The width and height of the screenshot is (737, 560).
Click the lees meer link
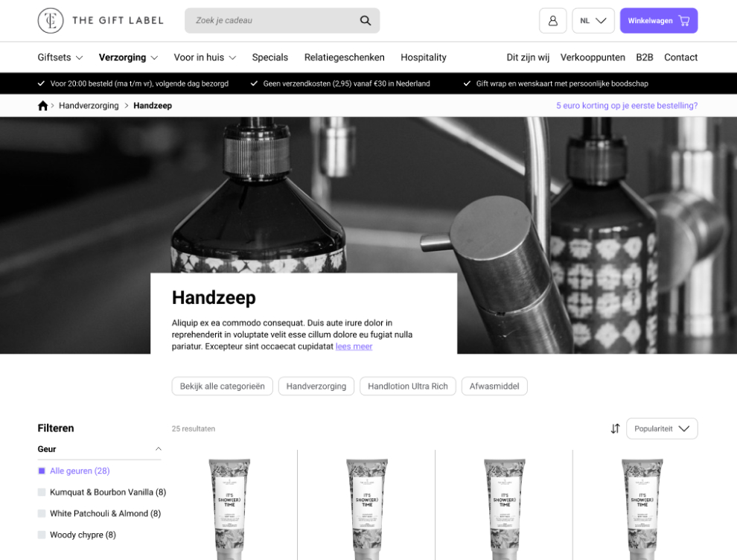(354, 347)
